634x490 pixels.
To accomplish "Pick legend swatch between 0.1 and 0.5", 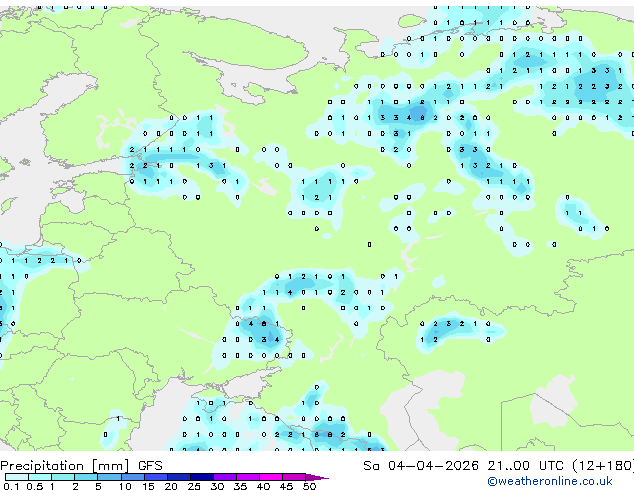I will tap(17, 477).
